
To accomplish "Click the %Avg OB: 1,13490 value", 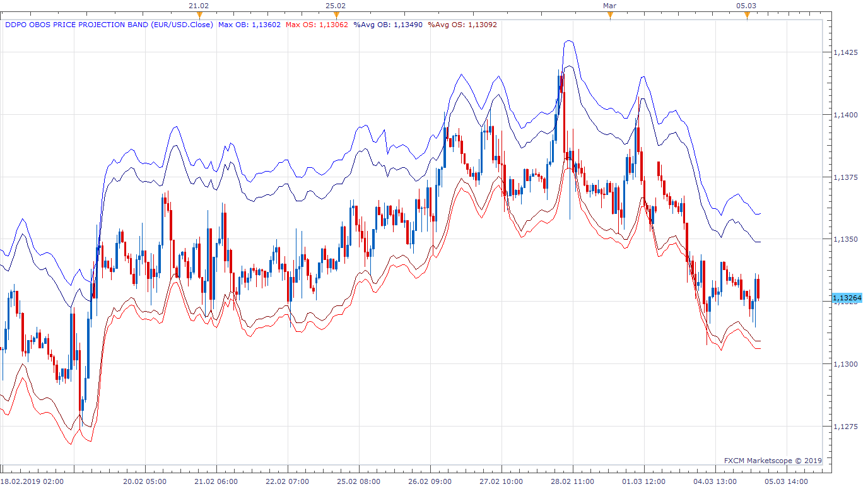I will (x=388, y=25).
